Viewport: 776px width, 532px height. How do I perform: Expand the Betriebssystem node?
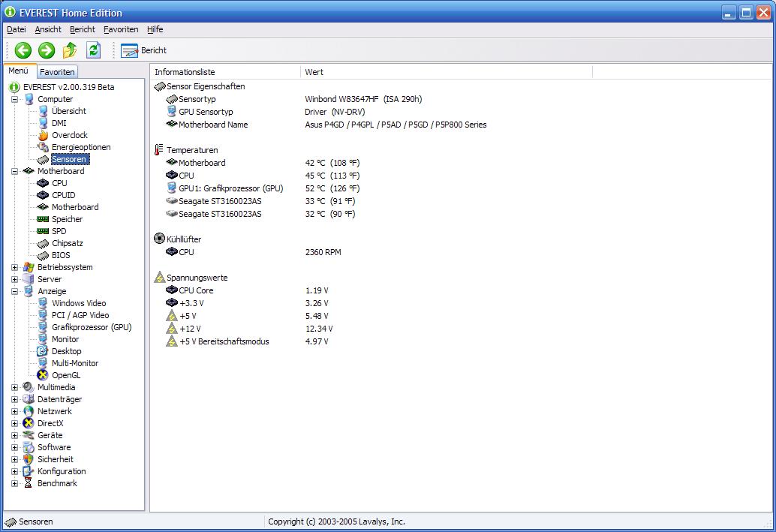pyautogui.click(x=15, y=267)
